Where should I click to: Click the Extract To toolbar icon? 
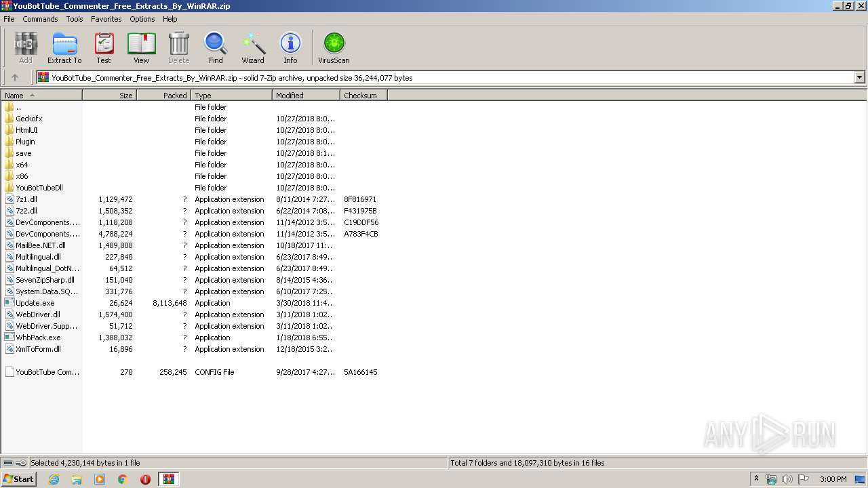[64, 48]
